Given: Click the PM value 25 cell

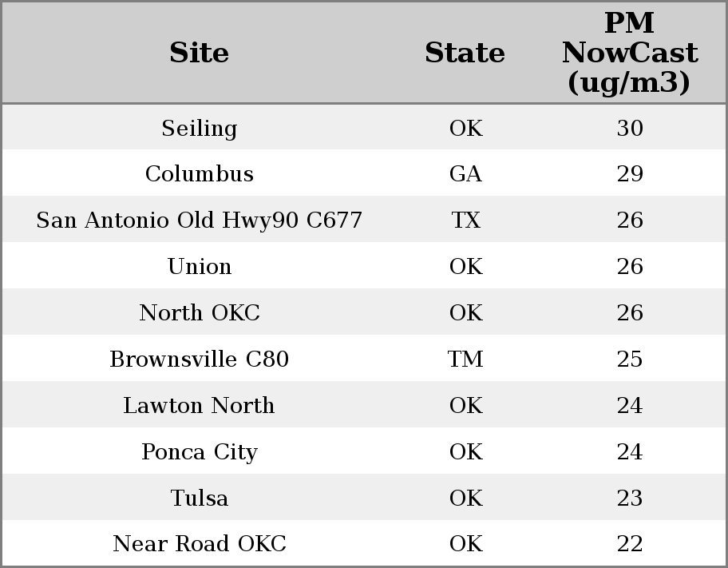Looking at the screenshot, I should 630,359.
